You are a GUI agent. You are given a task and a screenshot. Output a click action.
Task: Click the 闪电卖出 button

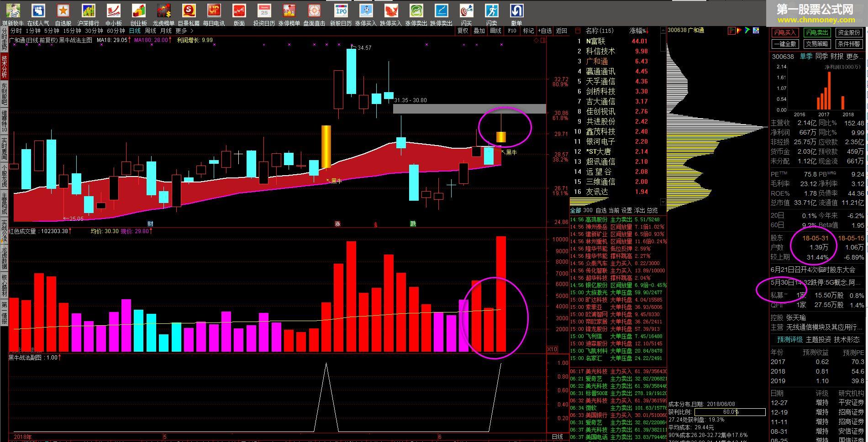(x=816, y=32)
